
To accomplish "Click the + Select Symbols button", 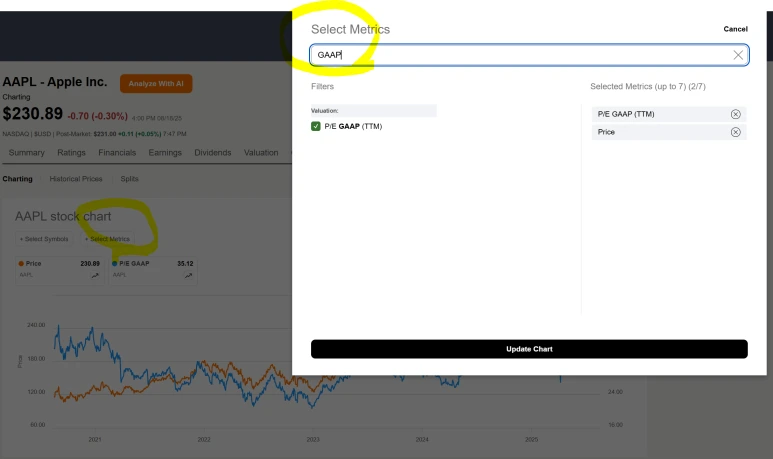I will point(44,239).
